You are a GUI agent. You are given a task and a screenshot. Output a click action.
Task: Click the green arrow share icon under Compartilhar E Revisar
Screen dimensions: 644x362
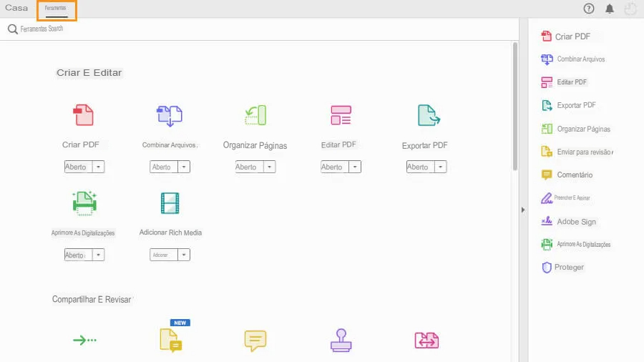[x=84, y=340]
